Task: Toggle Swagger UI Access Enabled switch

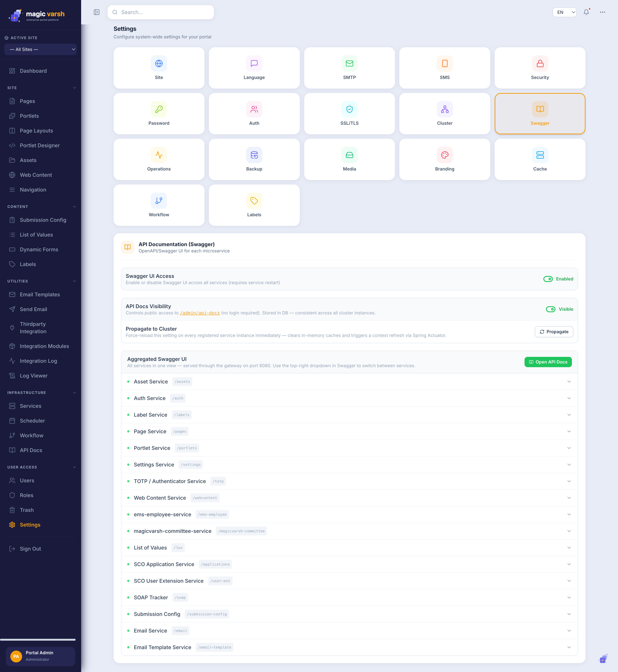Action: pyautogui.click(x=548, y=279)
